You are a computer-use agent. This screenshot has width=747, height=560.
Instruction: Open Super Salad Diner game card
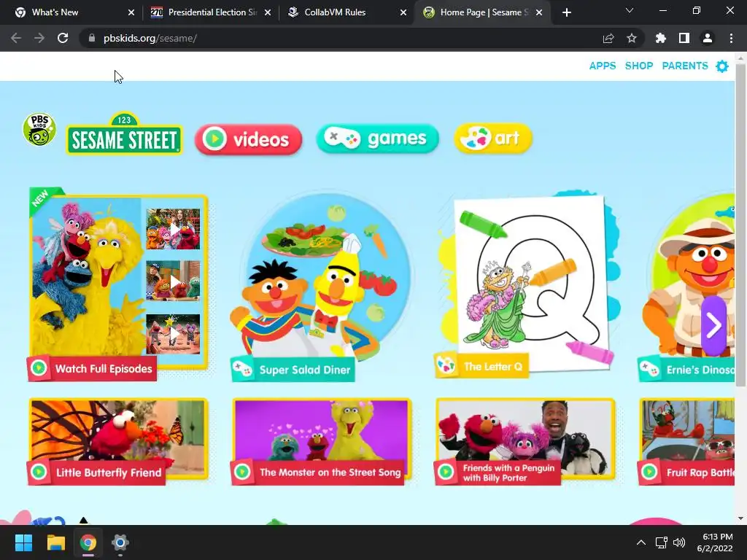coord(322,286)
